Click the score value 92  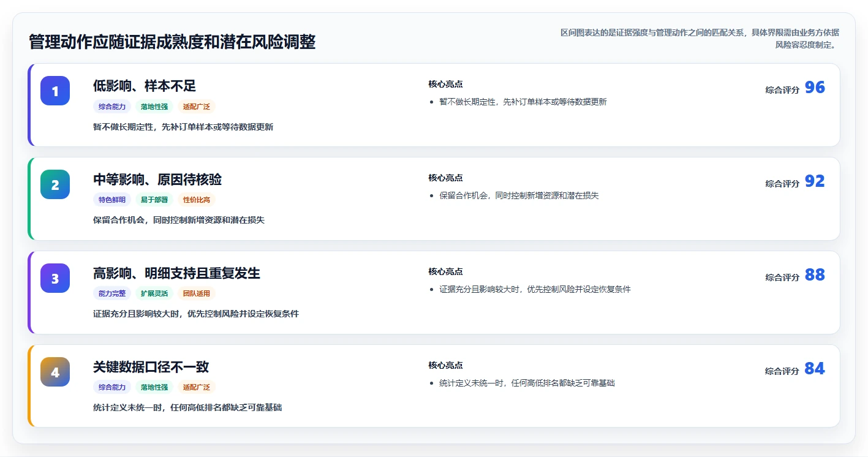click(x=815, y=181)
